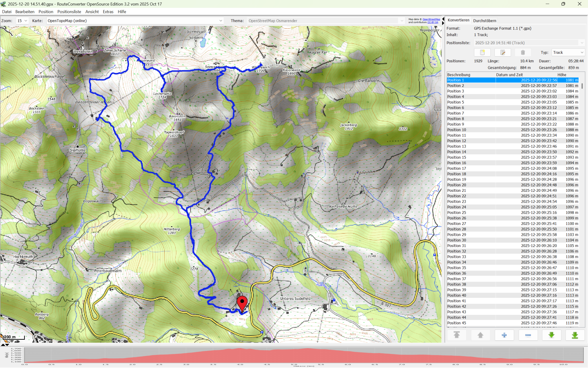Open the Positionsliste menu
This screenshot has width=588, height=368.
point(69,12)
